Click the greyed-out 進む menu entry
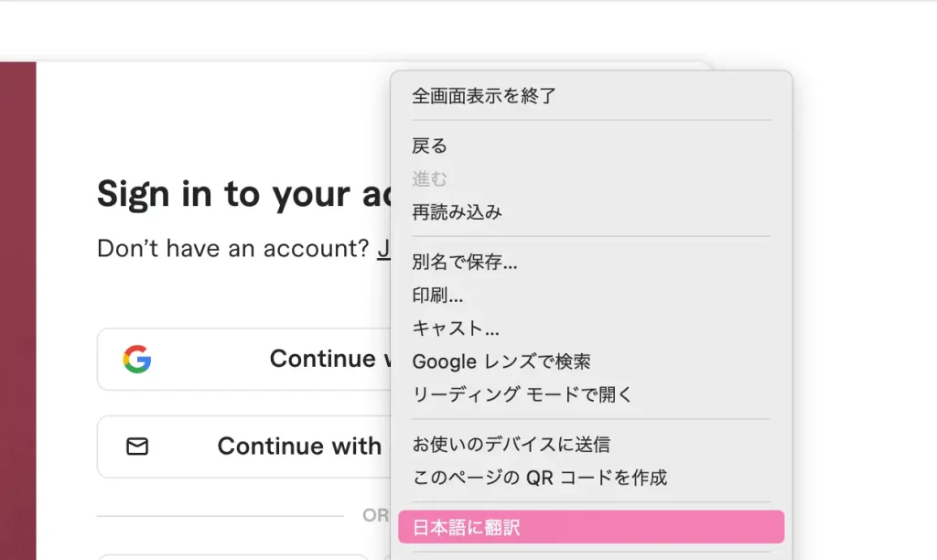Screen dimensions: 937x560 (429, 178)
